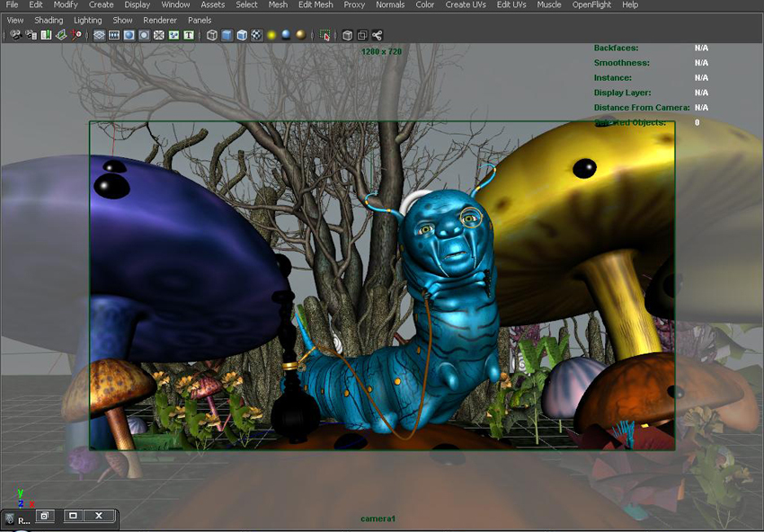Open the Color menu
The image size is (764, 532).
tap(425, 4)
